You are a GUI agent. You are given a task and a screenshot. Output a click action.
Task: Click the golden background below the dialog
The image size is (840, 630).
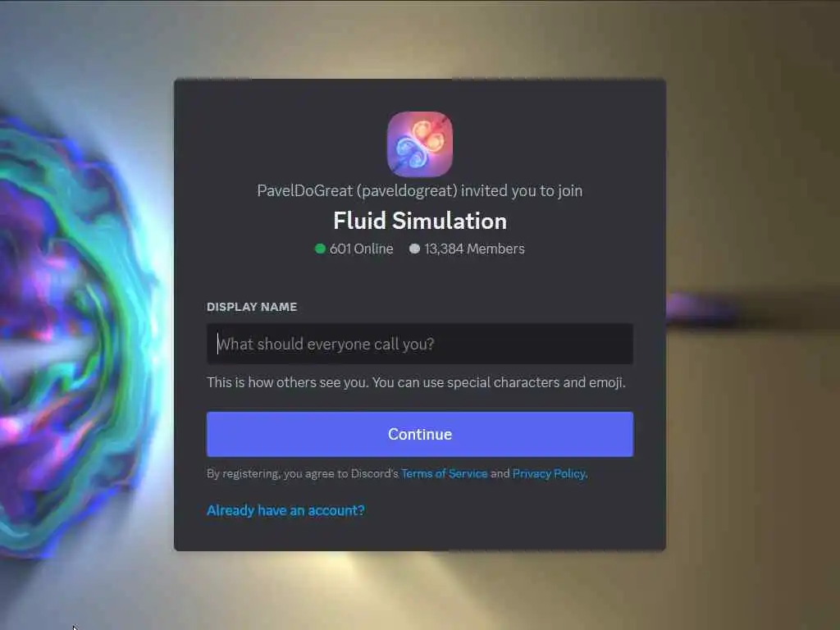(419, 589)
